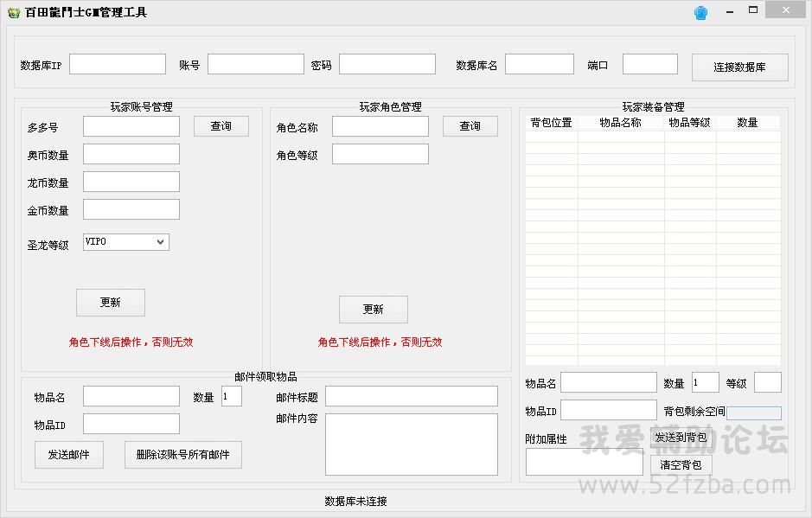
Task: Click the 密码 input field
Action: pyautogui.click(x=387, y=64)
